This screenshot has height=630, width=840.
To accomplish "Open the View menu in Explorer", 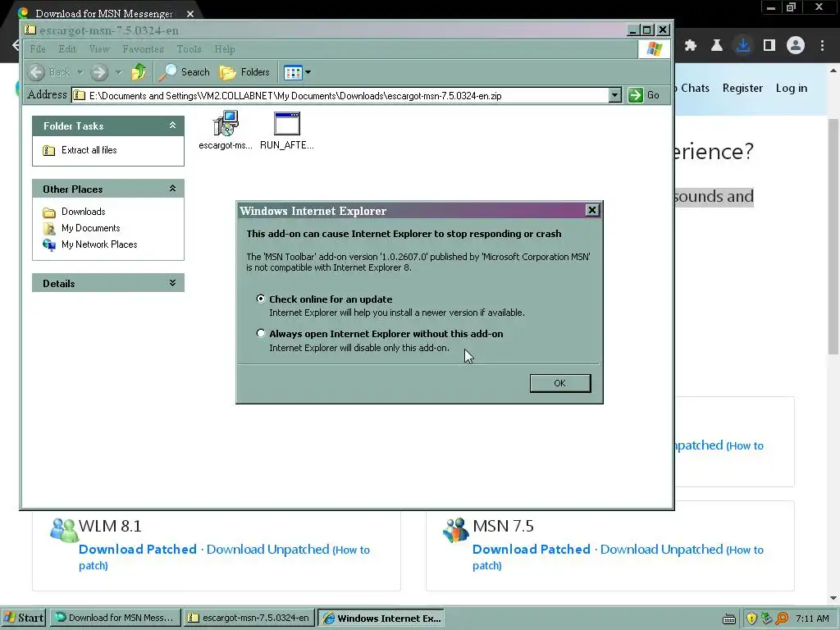I will pos(99,48).
